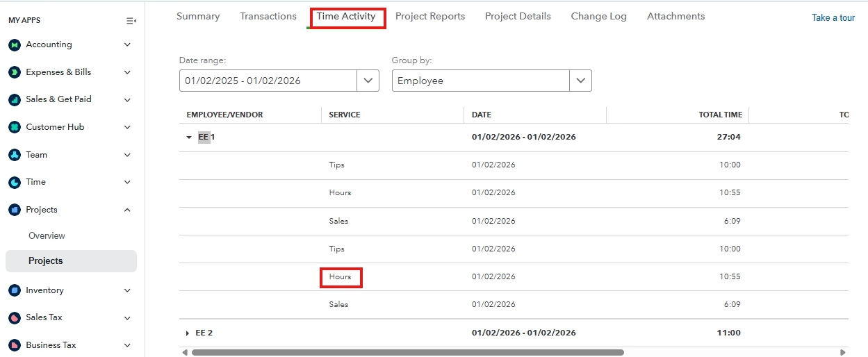Click the Date range input field

click(268, 81)
